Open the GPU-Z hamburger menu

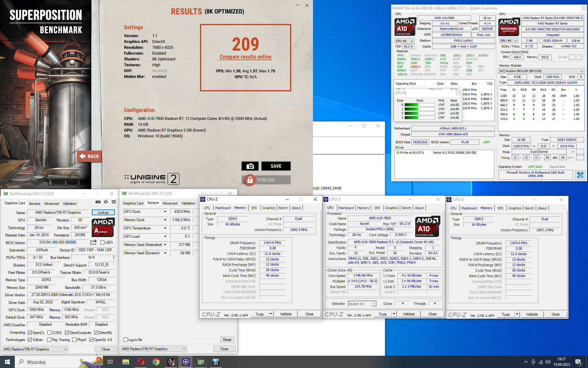pyautogui.click(x=114, y=202)
